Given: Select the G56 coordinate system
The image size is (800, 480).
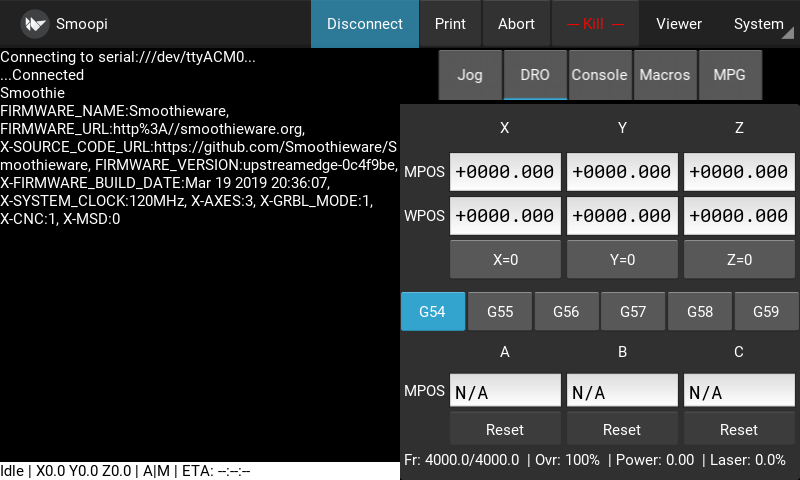Looking at the screenshot, I should coord(566,312).
